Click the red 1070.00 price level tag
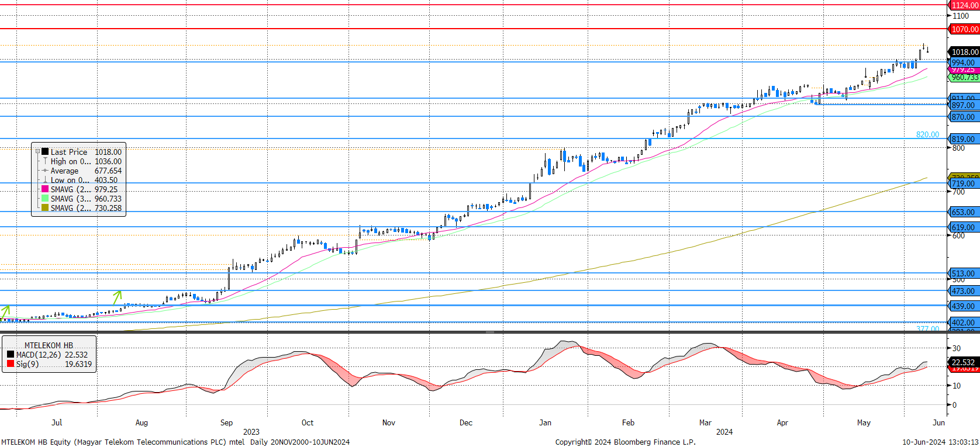 [x=964, y=29]
